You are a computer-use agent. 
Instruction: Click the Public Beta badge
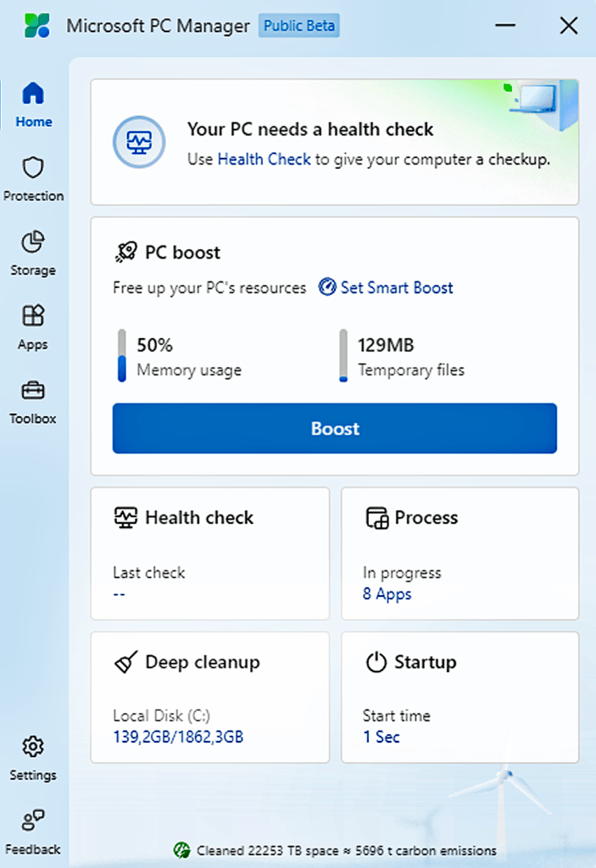tap(299, 25)
